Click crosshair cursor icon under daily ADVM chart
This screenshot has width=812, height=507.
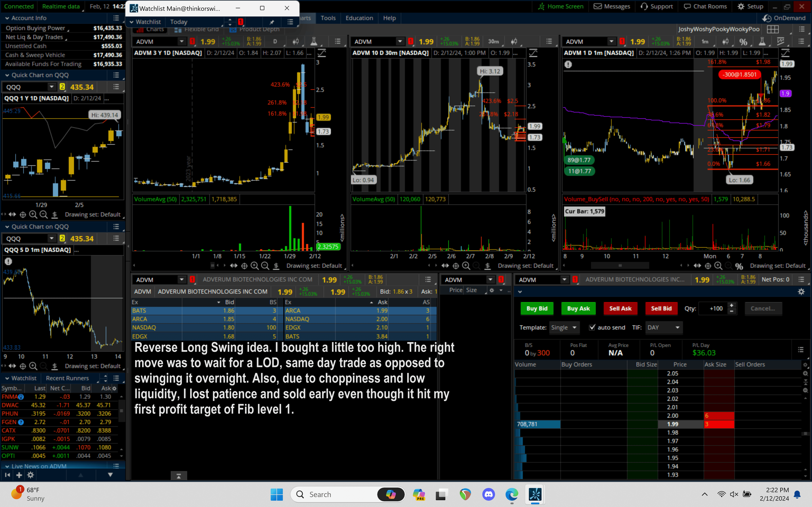[244, 266]
